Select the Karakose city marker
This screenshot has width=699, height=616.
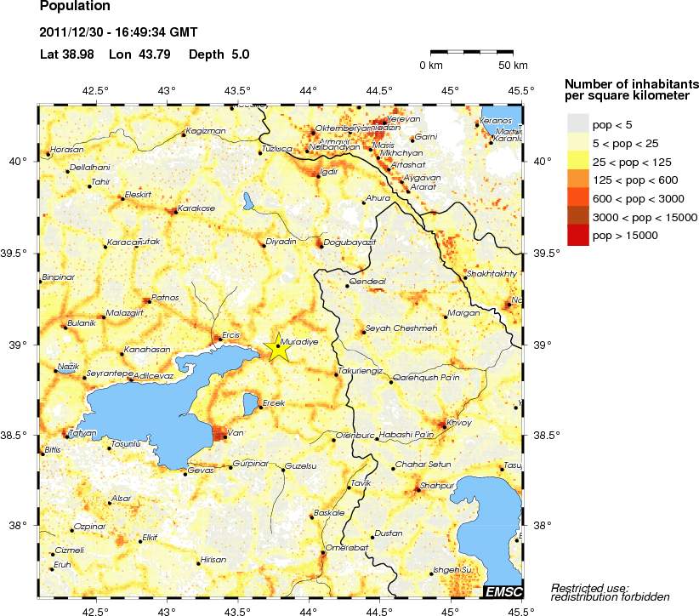coord(175,211)
